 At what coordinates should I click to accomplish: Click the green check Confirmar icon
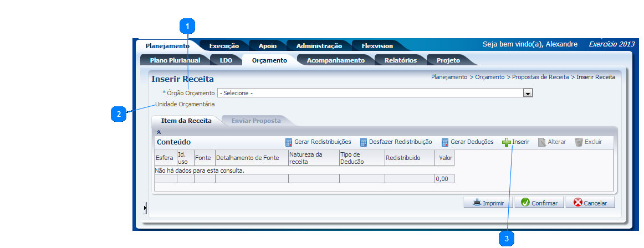525,203
